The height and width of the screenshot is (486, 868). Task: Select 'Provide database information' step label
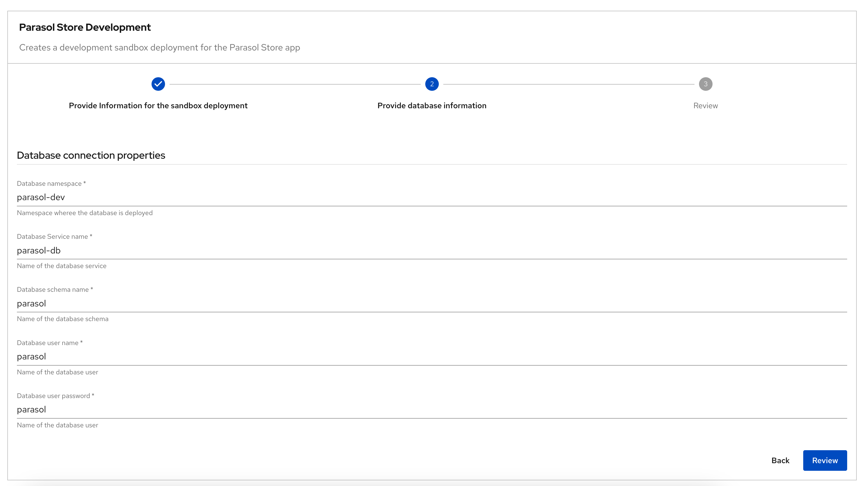click(432, 105)
